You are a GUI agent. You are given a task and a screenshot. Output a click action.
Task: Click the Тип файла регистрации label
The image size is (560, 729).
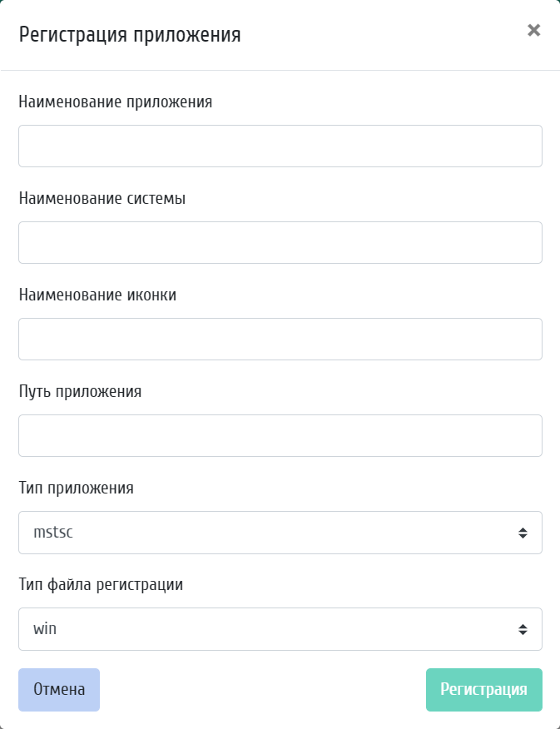point(101,584)
